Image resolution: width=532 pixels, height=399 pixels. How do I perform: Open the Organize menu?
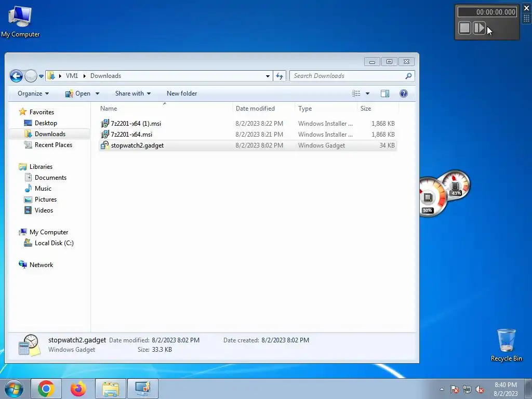33,94
